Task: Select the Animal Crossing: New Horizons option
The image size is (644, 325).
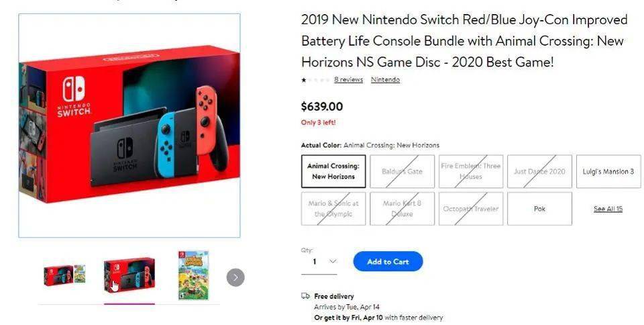Action: click(x=333, y=171)
